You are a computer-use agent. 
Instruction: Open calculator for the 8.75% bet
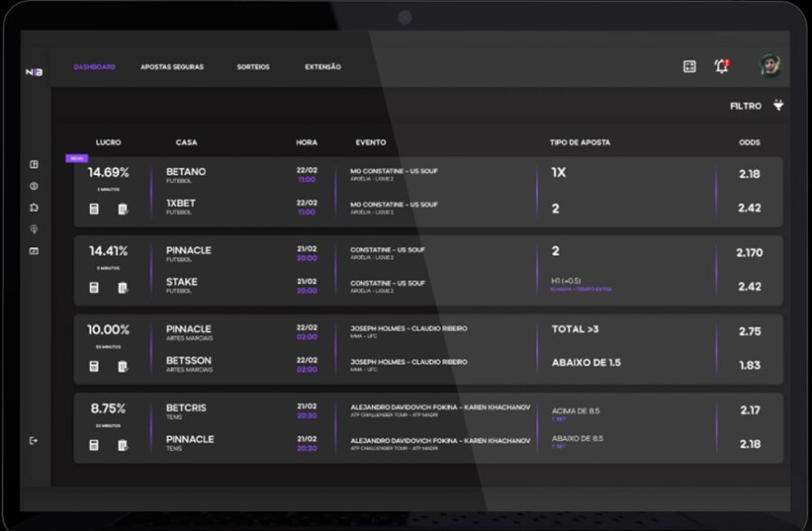coord(94,444)
